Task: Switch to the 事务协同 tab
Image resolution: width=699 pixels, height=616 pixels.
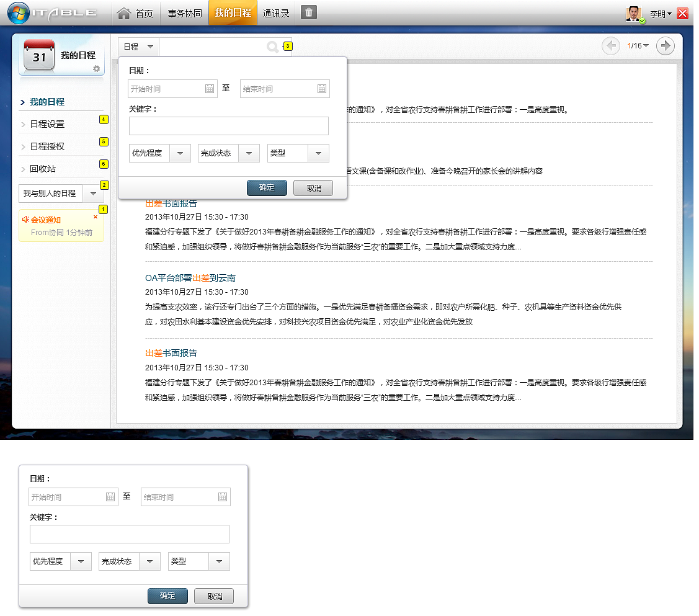Action: click(185, 13)
